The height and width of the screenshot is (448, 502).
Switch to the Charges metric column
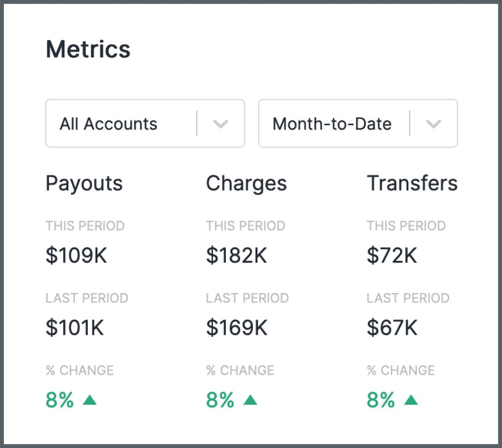(x=246, y=183)
